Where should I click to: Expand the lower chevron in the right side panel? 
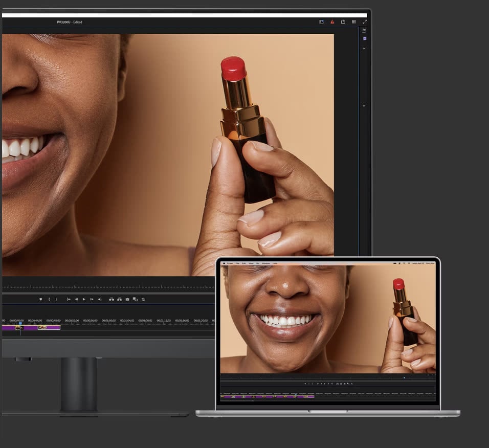tap(364, 106)
